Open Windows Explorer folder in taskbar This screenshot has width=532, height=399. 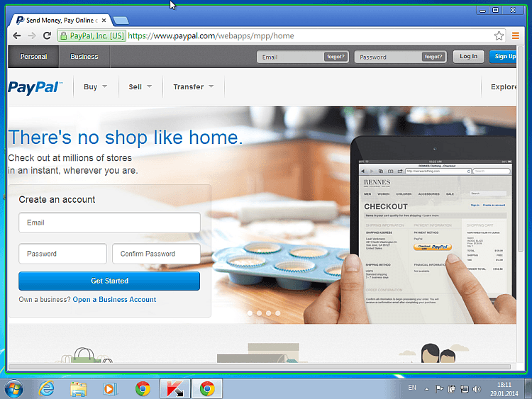78,388
